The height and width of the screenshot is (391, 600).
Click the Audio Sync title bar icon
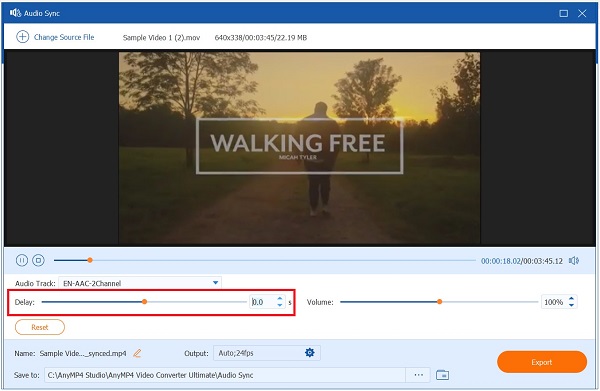(15, 13)
